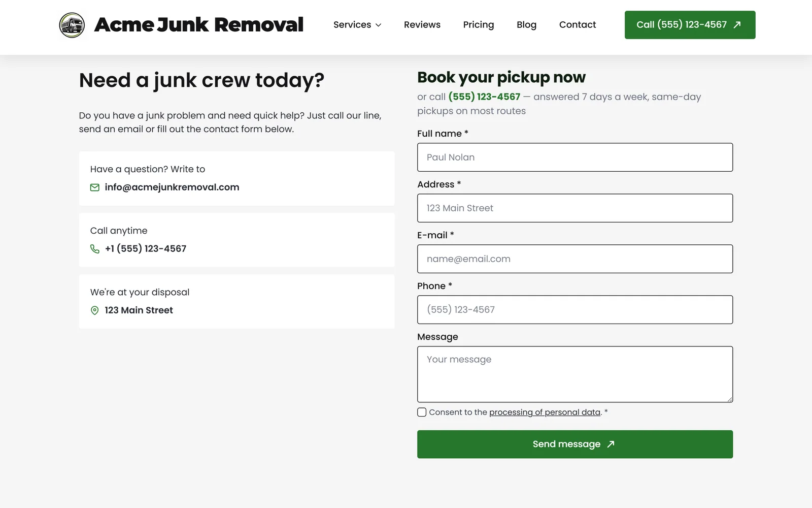
Task: Click the 'We're at your disposal' label
Action: pos(140,292)
